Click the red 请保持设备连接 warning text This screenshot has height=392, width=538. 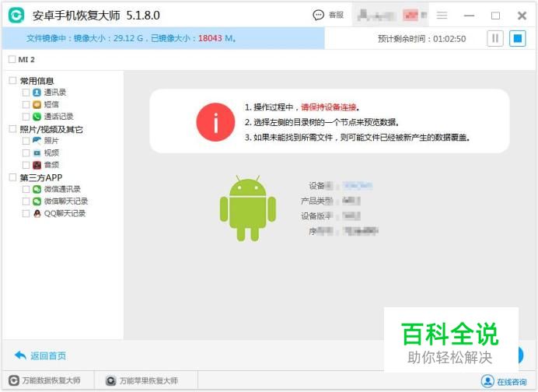tap(329, 107)
